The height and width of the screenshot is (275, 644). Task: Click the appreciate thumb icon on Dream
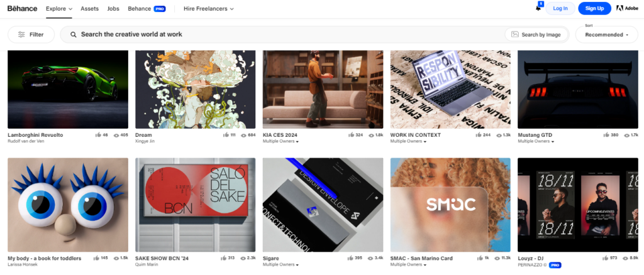[226, 135]
